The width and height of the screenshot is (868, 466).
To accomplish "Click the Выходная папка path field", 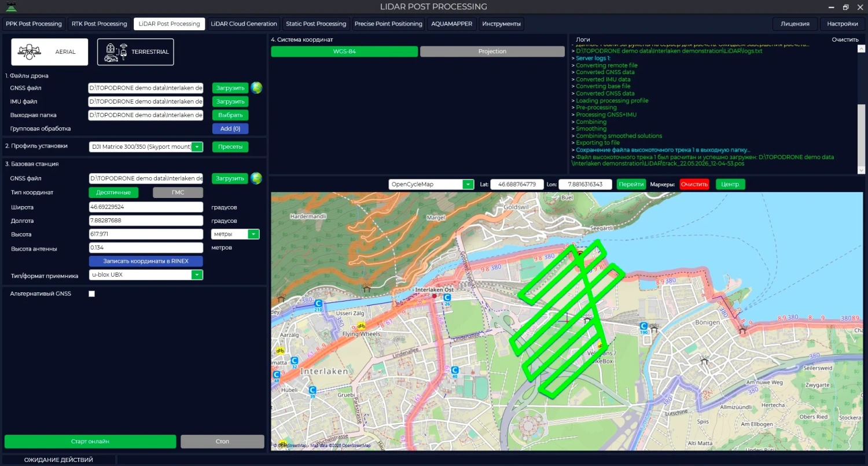I will click(x=146, y=115).
